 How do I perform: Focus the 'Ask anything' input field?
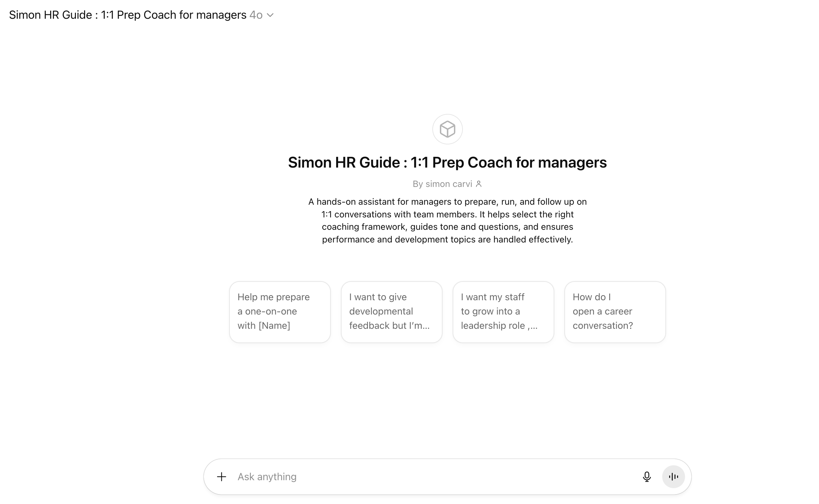click(433, 477)
